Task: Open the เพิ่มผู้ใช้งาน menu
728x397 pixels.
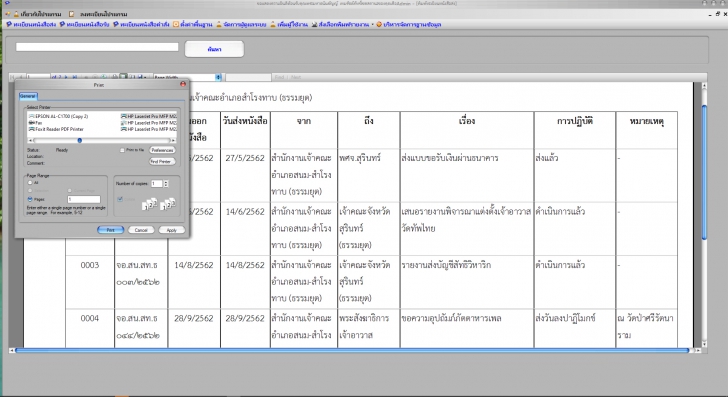Action: pos(289,24)
